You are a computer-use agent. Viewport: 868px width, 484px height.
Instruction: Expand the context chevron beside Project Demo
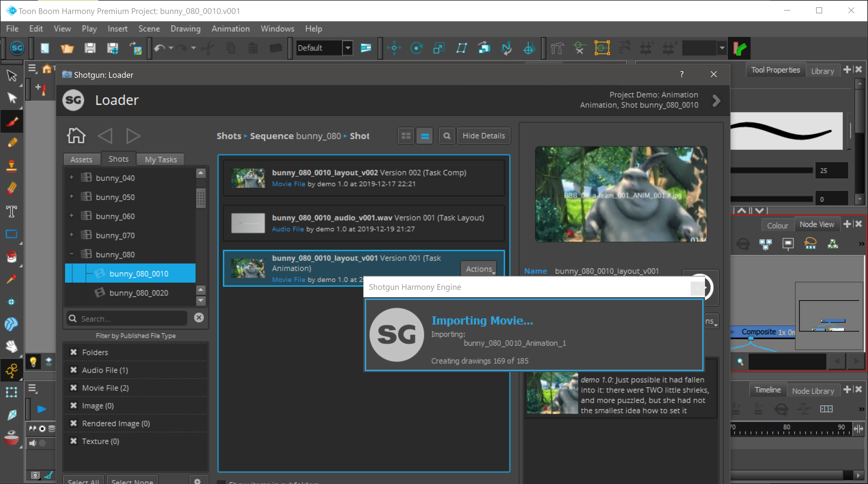[717, 100]
